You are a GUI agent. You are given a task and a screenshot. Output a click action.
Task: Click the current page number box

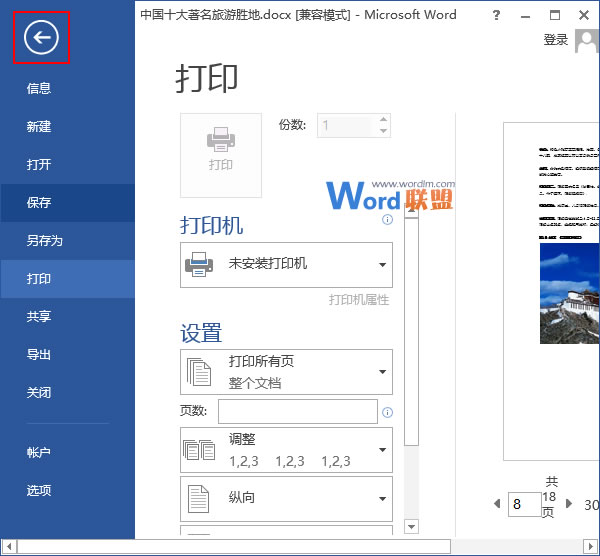524,504
